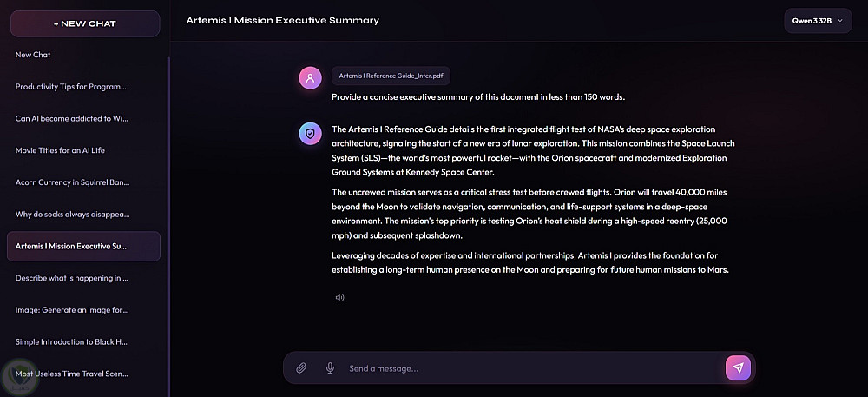Open the Qwen 3 32B model dropdown
The width and height of the screenshot is (868, 397).
click(x=818, y=20)
